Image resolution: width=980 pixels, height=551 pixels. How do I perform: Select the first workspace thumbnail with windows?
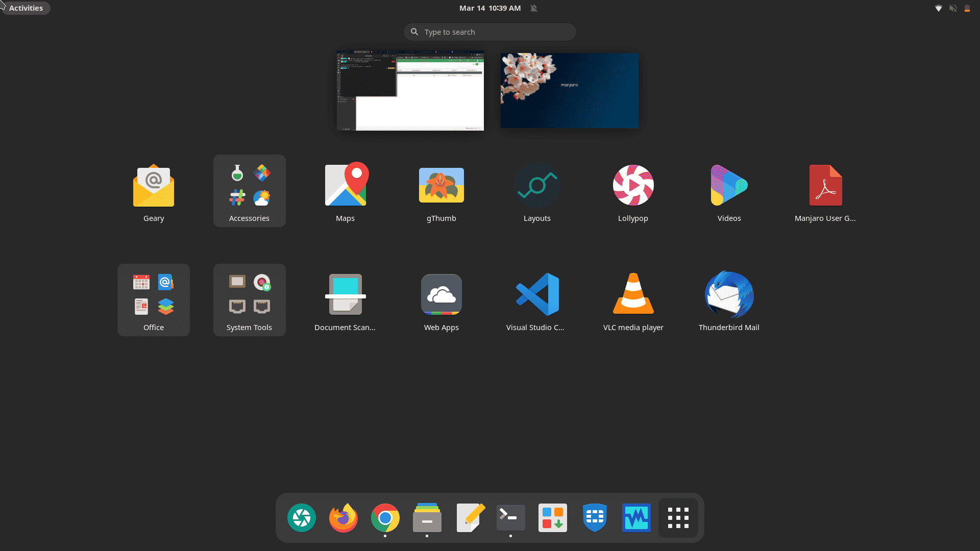(410, 90)
